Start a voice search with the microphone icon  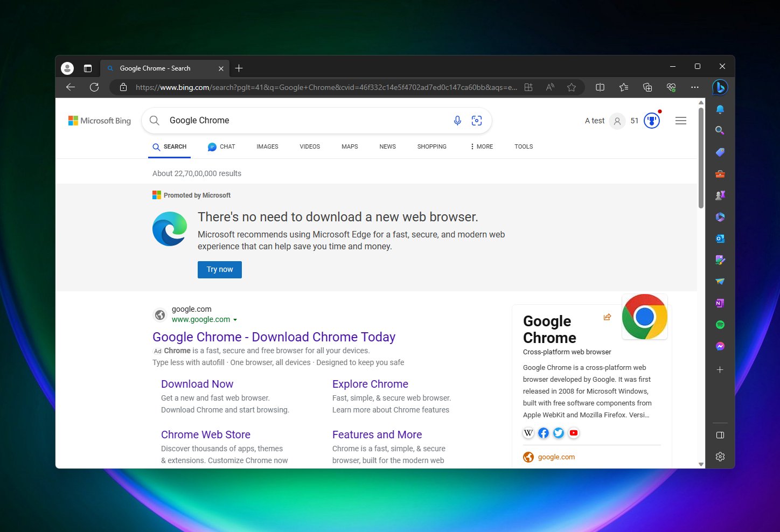457,120
